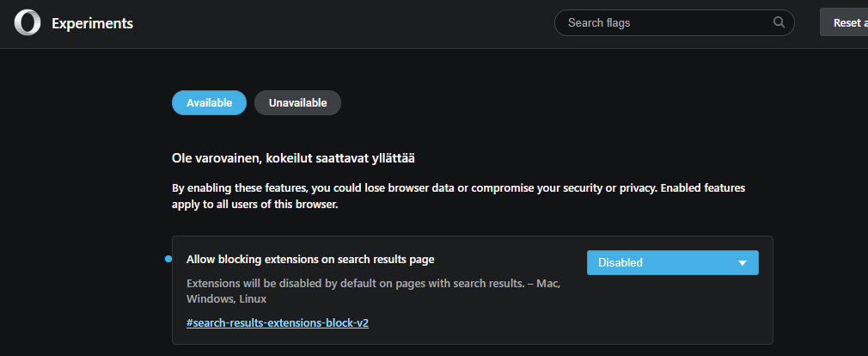Switch to the Available tab
Viewport: 868px width, 356px height.
(x=209, y=103)
